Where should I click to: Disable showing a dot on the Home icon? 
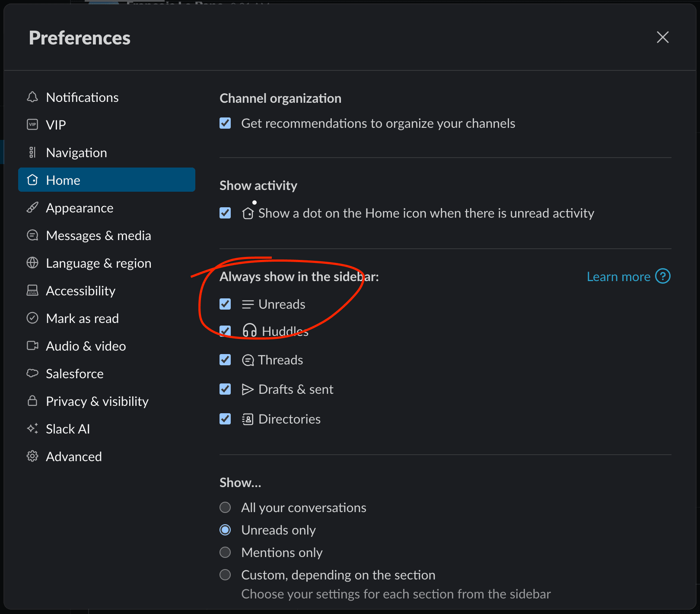pos(225,213)
